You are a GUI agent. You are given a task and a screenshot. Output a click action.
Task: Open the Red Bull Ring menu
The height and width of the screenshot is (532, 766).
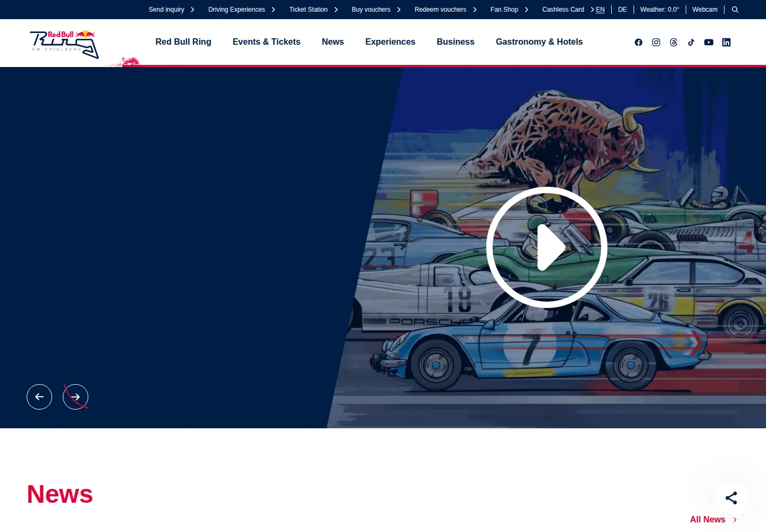183,42
